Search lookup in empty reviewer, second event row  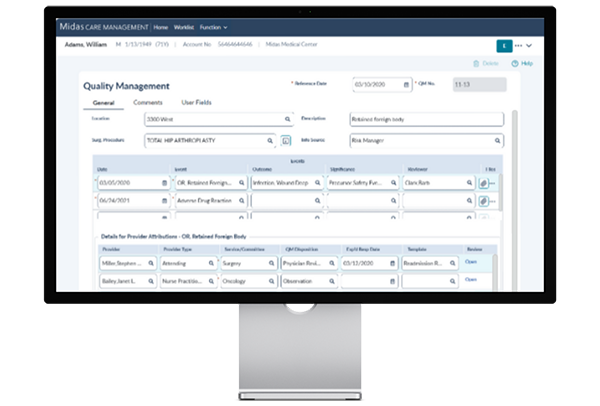[x=469, y=201]
